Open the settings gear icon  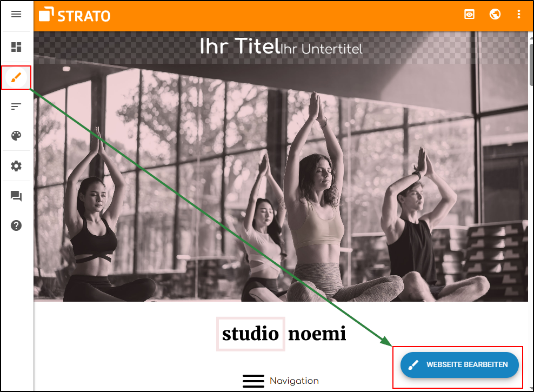[16, 166]
